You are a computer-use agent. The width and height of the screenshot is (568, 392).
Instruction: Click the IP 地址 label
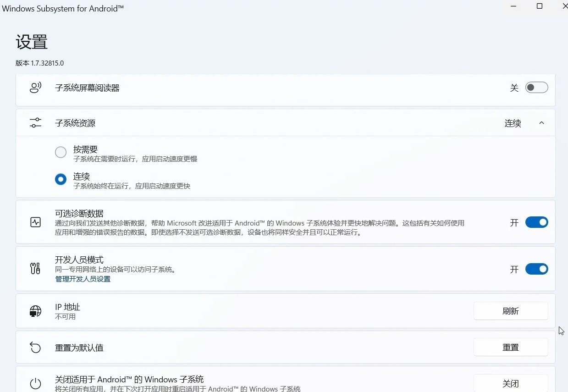[x=68, y=307]
